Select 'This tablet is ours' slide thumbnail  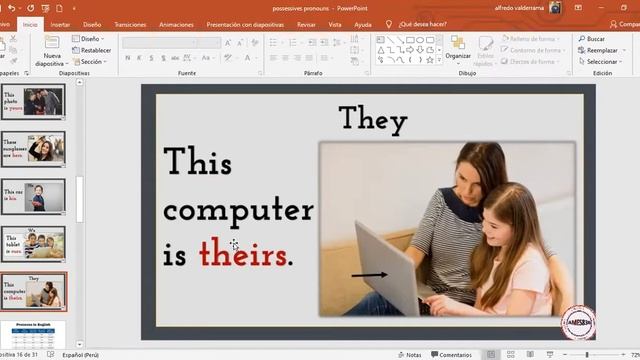[x=33, y=244]
